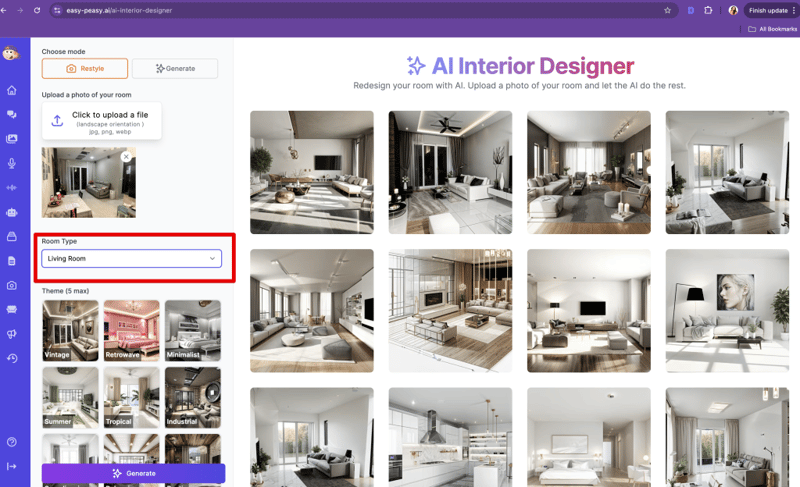
Task: Open the All Bookmarks folder
Action: [771, 29]
